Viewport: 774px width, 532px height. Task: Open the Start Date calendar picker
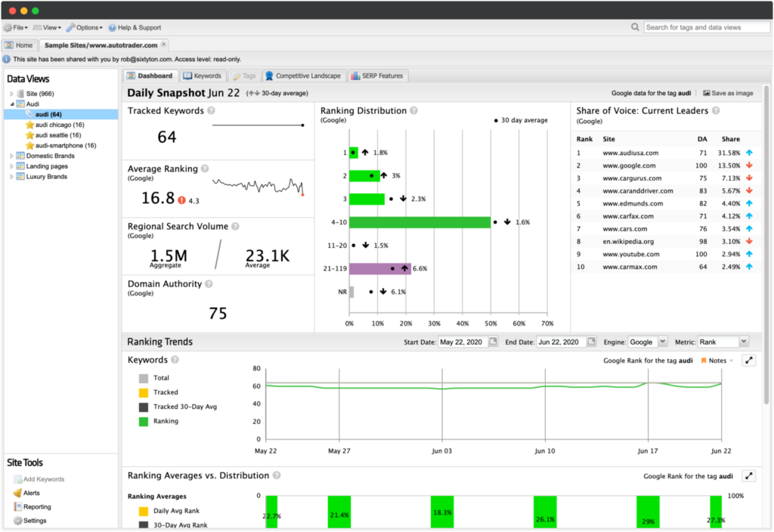(x=493, y=342)
